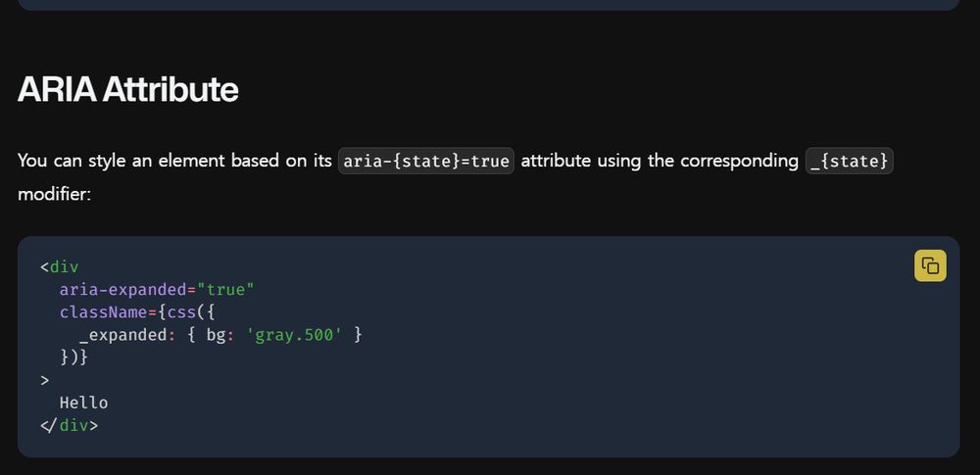Click the Hello text in code block
Screen dimensions: 980x475
(83, 404)
